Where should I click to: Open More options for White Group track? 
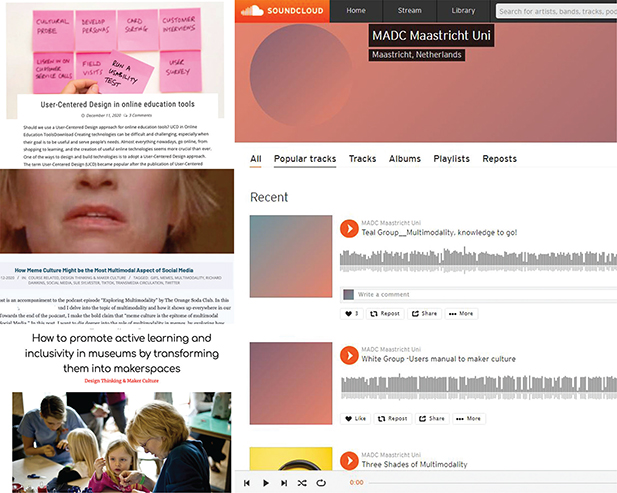pyautogui.click(x=468, y=419)
